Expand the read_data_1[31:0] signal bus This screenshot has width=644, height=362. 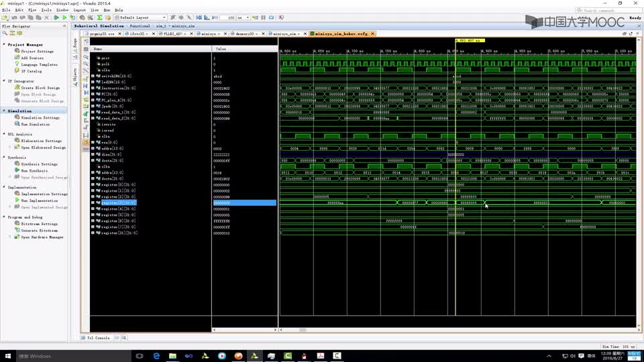pos(93,112)
